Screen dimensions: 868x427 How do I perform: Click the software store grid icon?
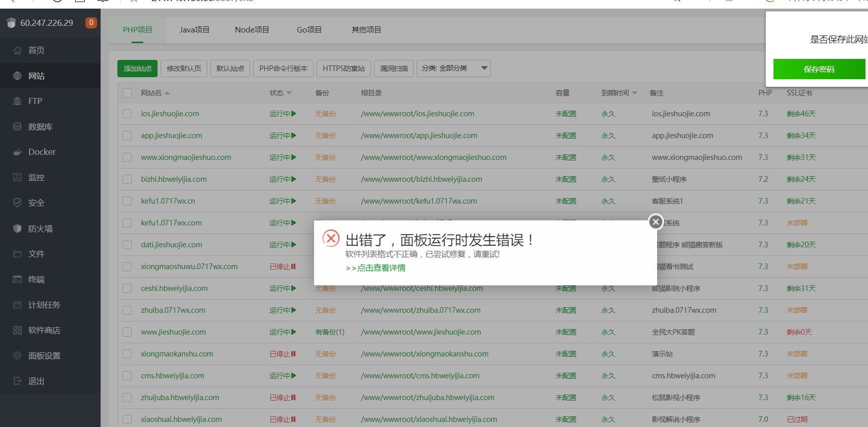coord(17,330)
